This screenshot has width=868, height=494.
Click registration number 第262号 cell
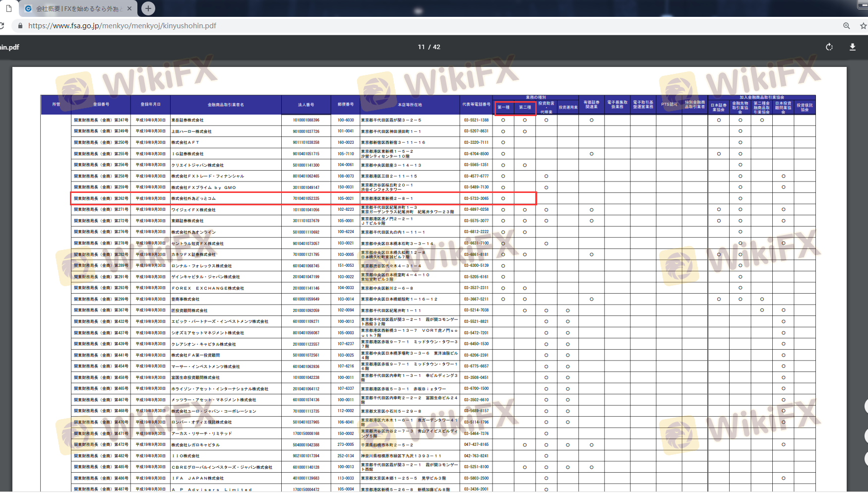(101, 199)
